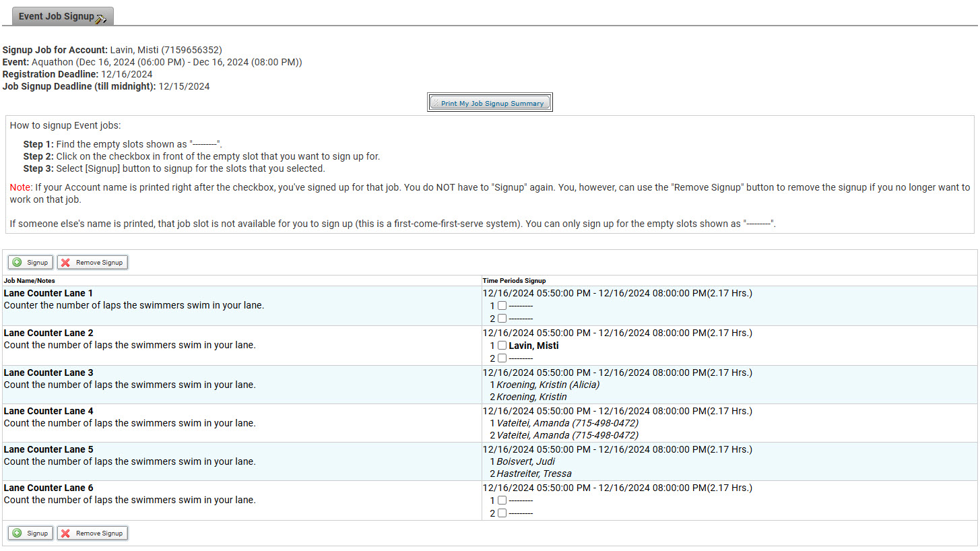Screen dimensions: 980x551
Task: Click the hammer icon on Event Job Signup tab
Action: point(101,18)
